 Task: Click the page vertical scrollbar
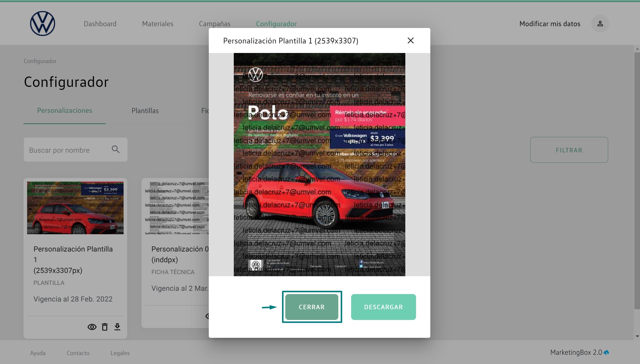coord(637,179)
